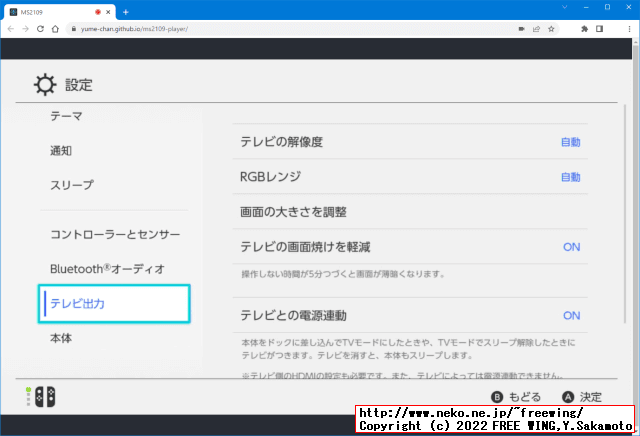Open the tab search chevron in title bar

[564, 7]
